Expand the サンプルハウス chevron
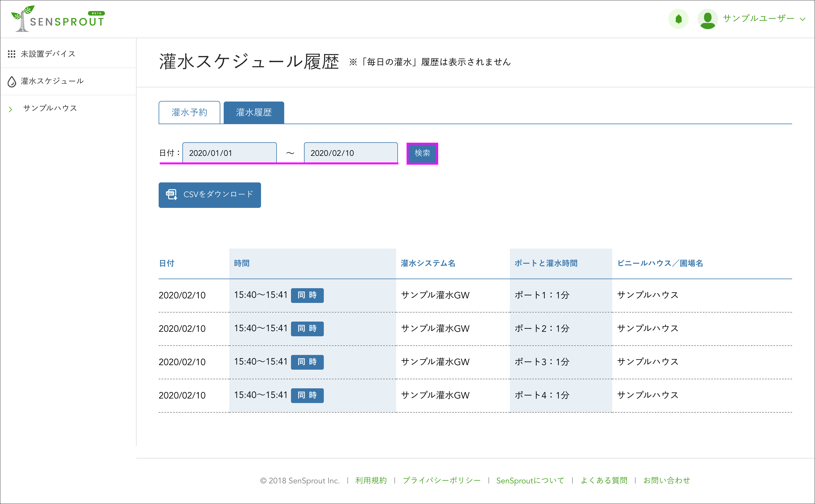This screenshot has width=815, height=504. pyautogui.click(x=11, y=109)
